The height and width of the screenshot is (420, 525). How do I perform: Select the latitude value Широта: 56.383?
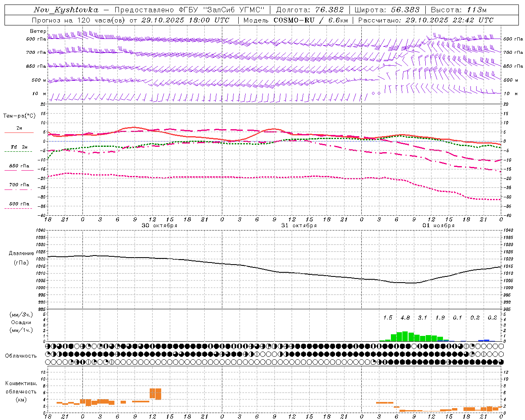(387, 10)
